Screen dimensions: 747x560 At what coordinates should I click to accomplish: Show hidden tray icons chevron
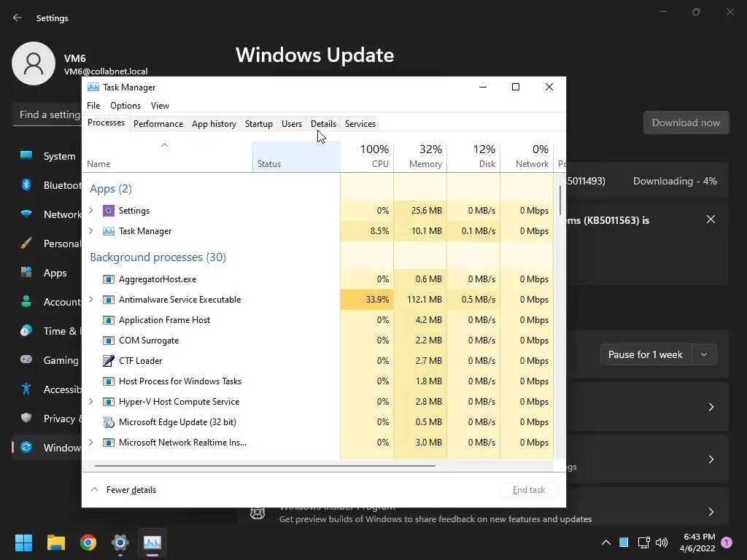[606, 542]
